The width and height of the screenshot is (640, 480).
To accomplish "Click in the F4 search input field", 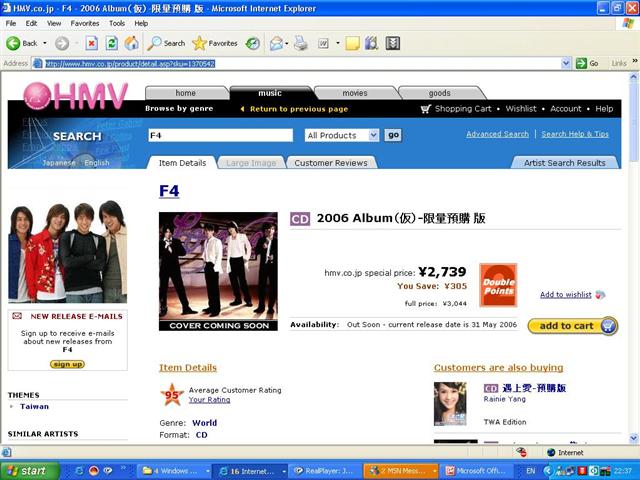I will pyautogui.click(x=220, y=136).
